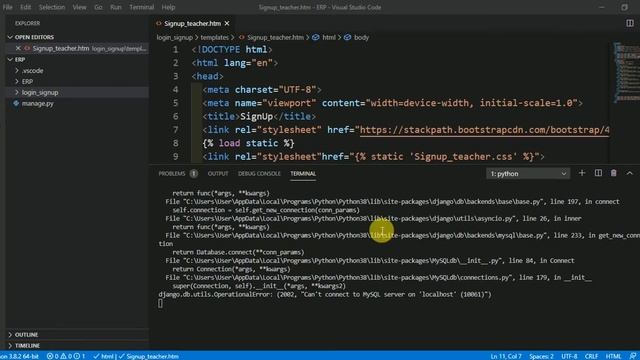Image resolution: width=640 pixels, height=360 pixels.
Task: Click templates in the breadcrumb
Action: coord(215,38)
